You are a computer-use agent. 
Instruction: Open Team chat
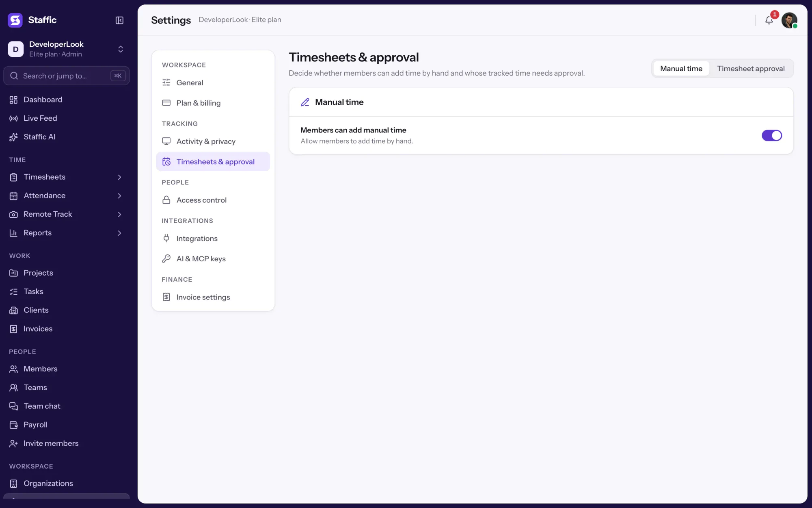click(x=67, y=406)
